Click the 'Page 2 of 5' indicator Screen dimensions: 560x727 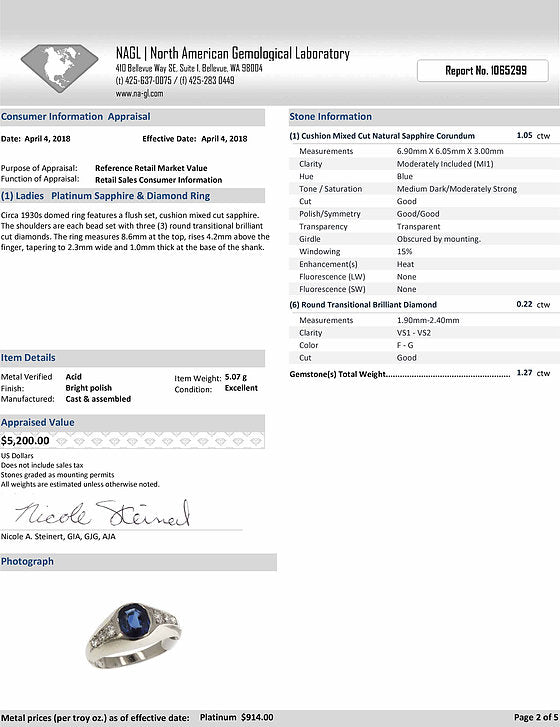(x=536, y=717)
